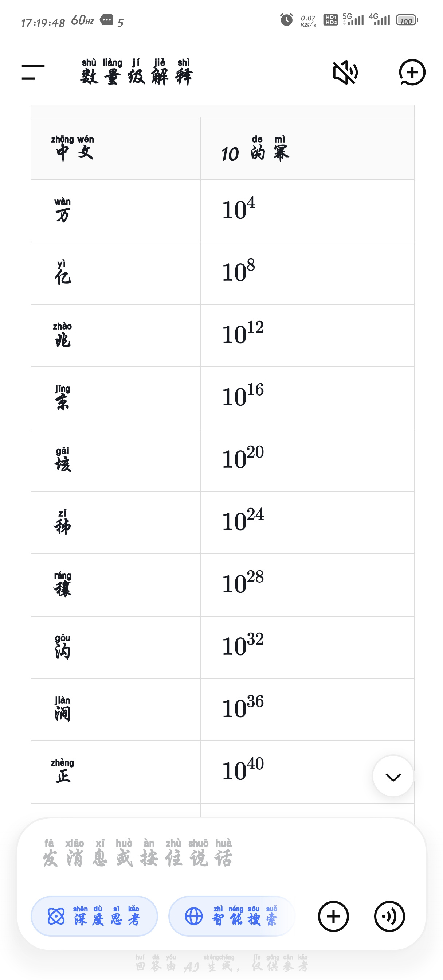The height and width of the screenshot is (980, 443).
Task: Tap the 数量级解释 conversation title
Action: [x=136, y=72]
